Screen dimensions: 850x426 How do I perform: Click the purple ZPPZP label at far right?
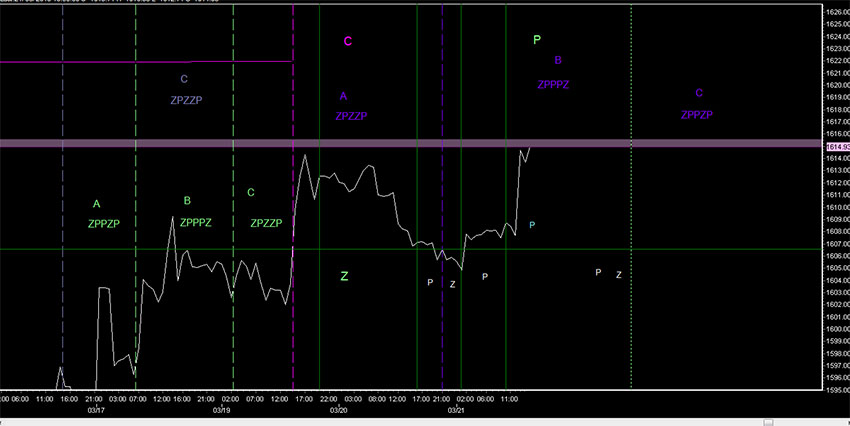(696, 115)
